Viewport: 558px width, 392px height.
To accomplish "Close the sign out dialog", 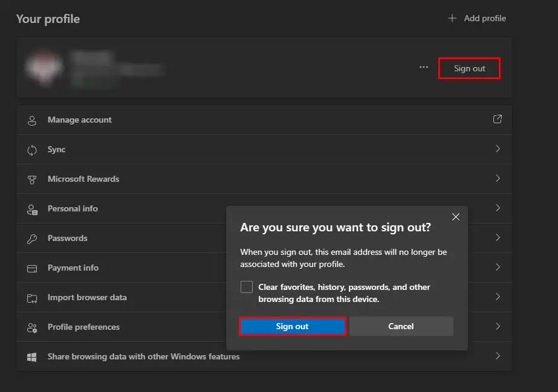I will 455,217.
